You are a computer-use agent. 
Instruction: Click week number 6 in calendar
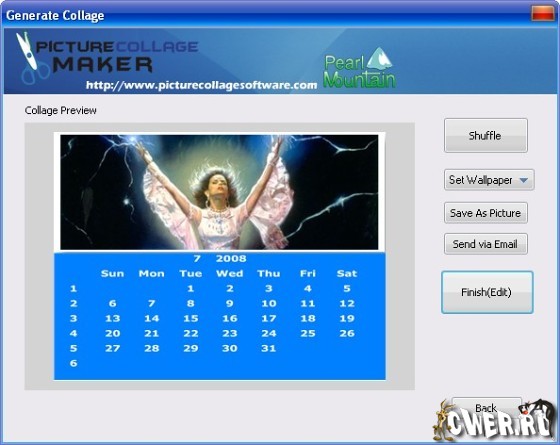(x=74, y=363)
